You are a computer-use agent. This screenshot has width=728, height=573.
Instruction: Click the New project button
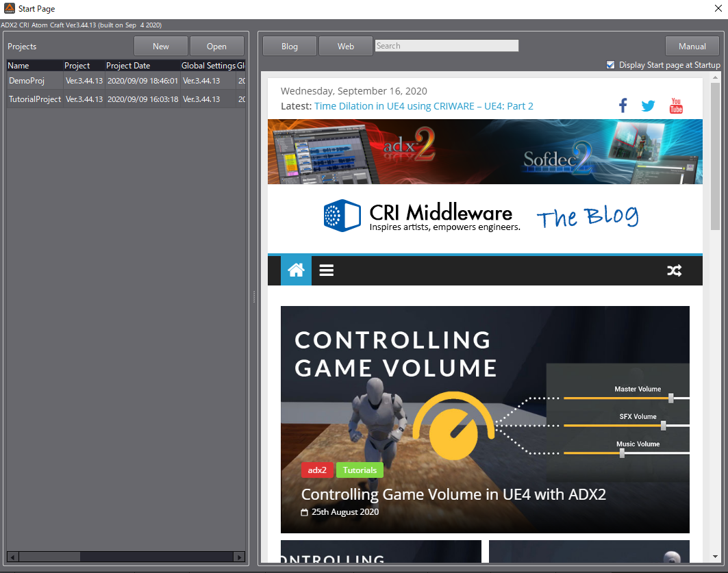[161, 46]
